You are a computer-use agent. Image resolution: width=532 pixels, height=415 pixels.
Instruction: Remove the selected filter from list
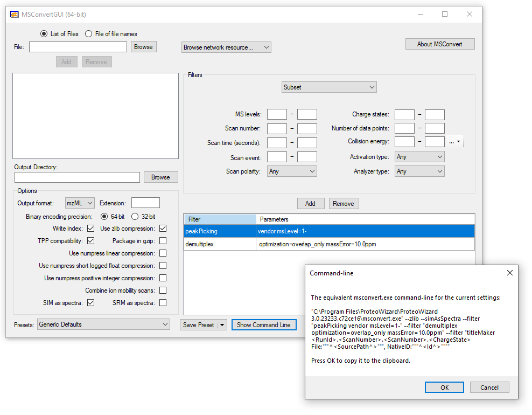[x=344, y=204]
